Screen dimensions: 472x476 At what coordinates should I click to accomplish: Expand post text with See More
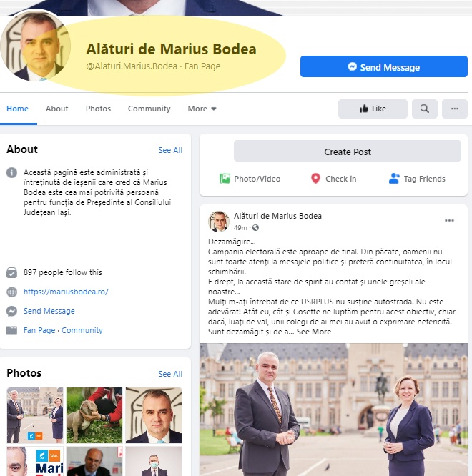click(x=314, y=332)
